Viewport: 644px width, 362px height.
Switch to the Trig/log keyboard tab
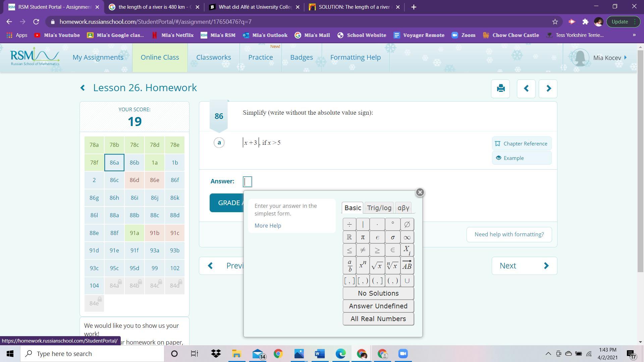tap(379, 208)
